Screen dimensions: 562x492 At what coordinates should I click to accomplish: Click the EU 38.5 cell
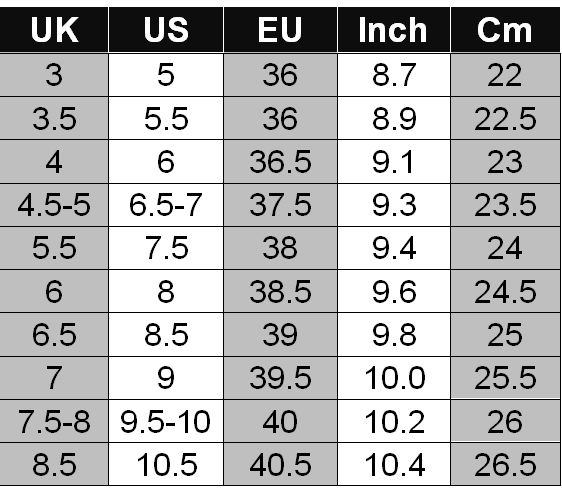coord(280,291)
